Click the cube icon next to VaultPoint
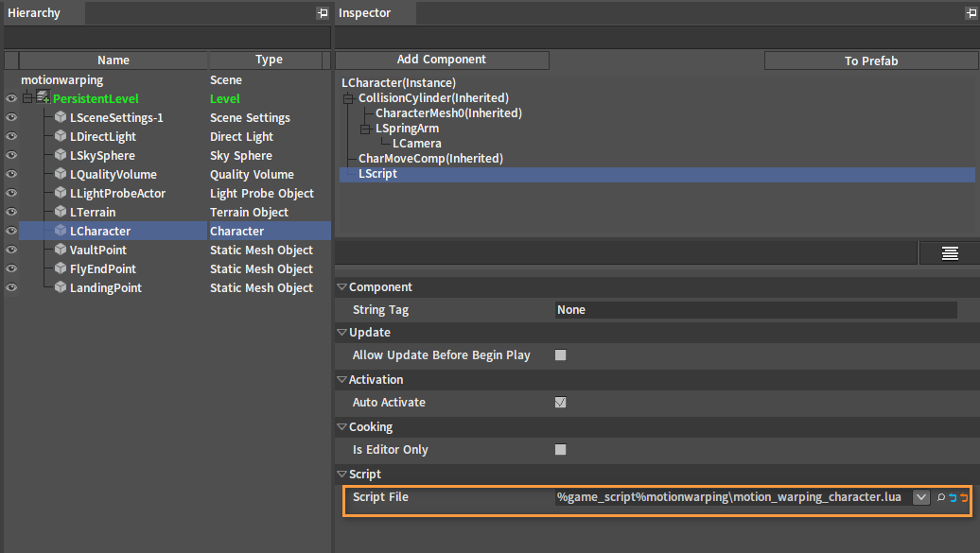This screenshot has height=553, width=980. click(60, 250)
